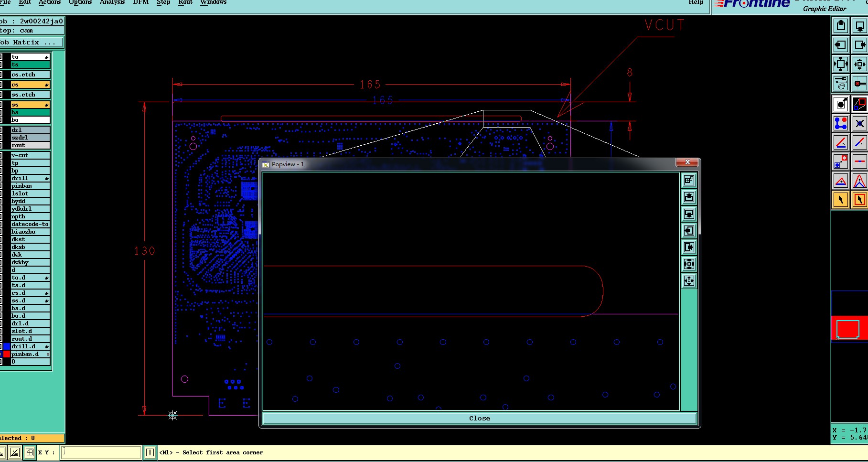Click the red triangle with arrow icon

pyautogui.click(x=841, y=181)
